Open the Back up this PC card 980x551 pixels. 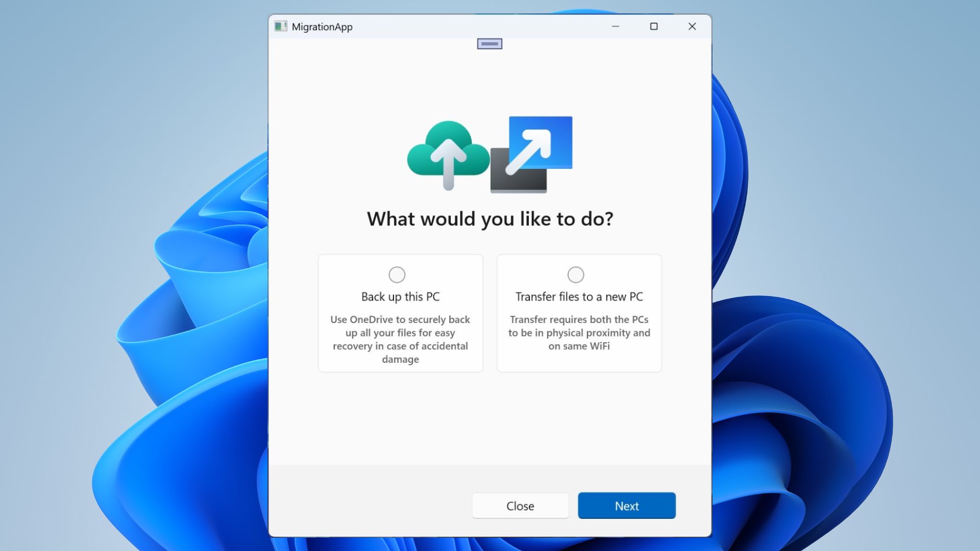(x=400, y=313)
